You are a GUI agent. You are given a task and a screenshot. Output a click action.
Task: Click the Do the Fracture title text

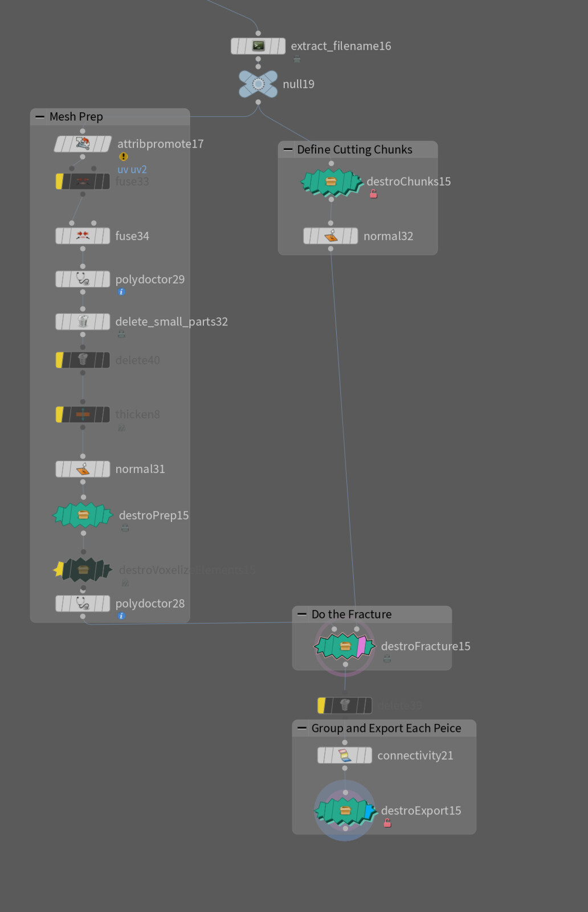click(352, 614)
